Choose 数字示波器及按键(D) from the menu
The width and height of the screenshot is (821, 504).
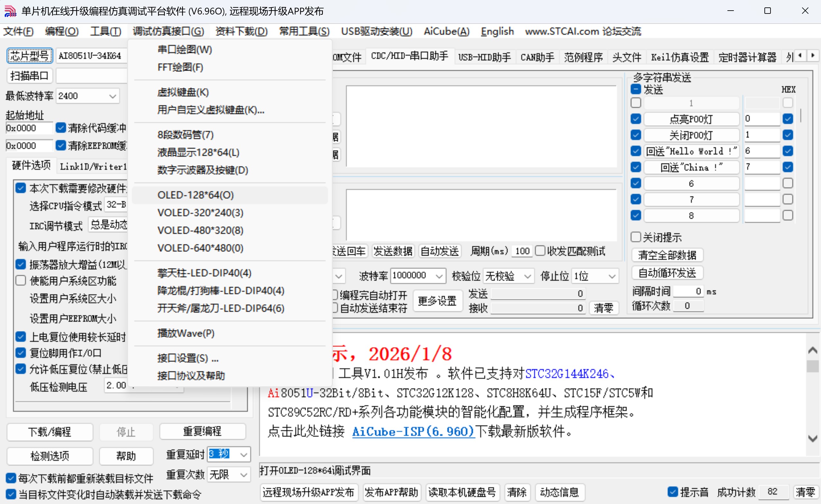point(202,170)
